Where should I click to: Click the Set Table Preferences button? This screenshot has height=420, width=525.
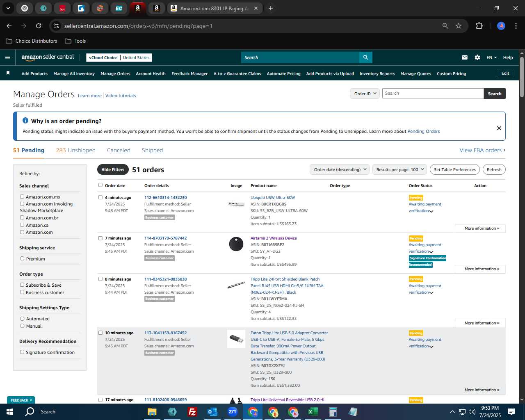pos(455,169)
